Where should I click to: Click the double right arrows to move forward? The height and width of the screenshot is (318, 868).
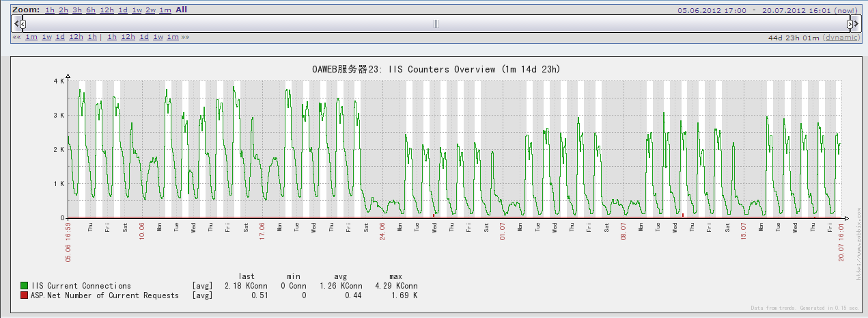pyautogui.click(x=186, y=37)
